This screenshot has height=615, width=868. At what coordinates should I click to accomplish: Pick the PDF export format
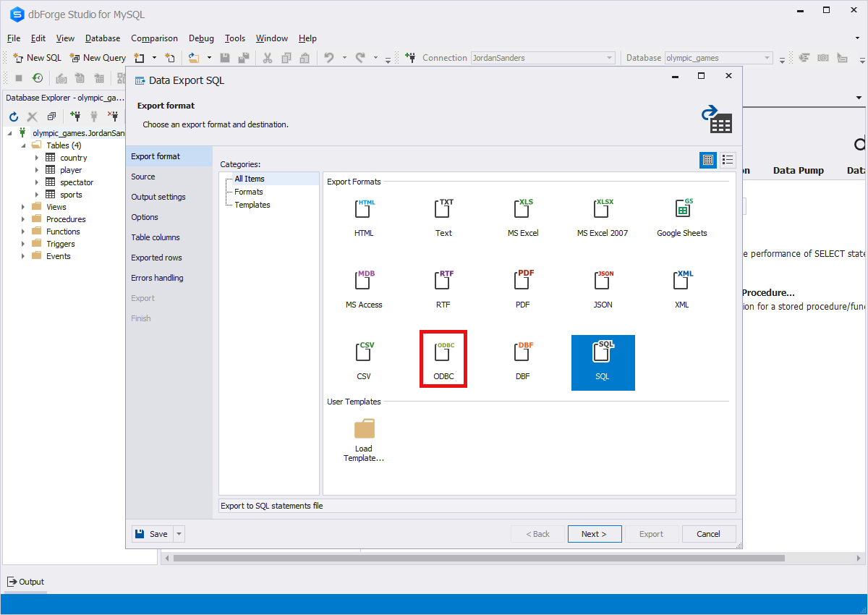tap(523, 281)
